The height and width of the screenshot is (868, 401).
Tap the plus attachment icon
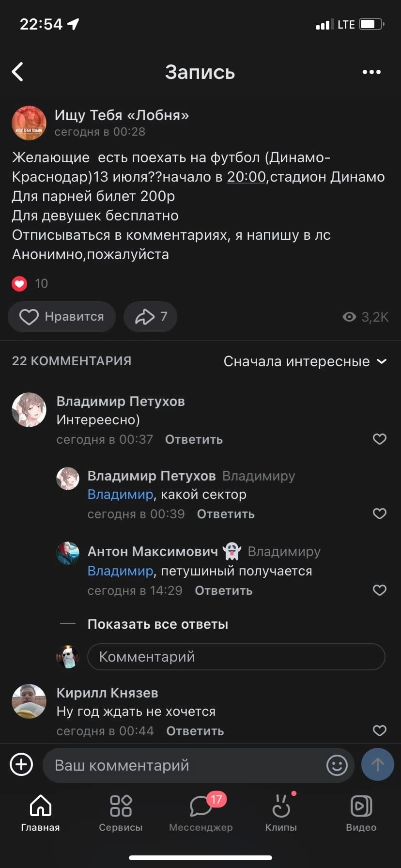tap(21, 765)
